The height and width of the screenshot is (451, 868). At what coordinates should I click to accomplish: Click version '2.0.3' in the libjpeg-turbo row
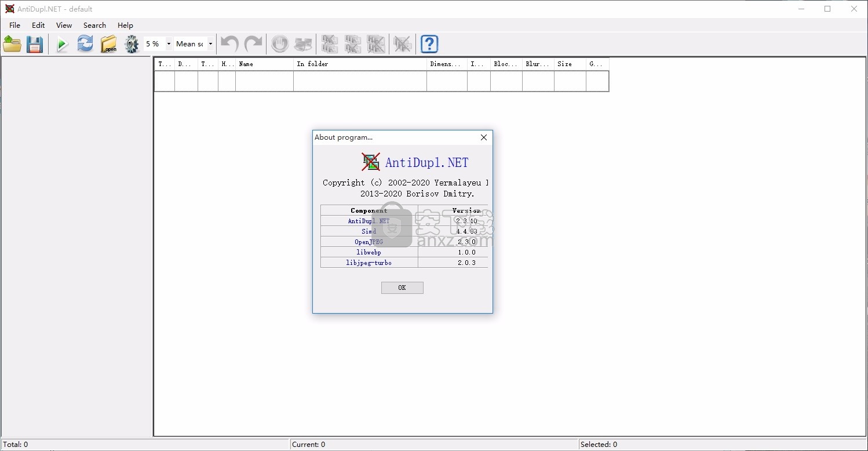[466, 263]
